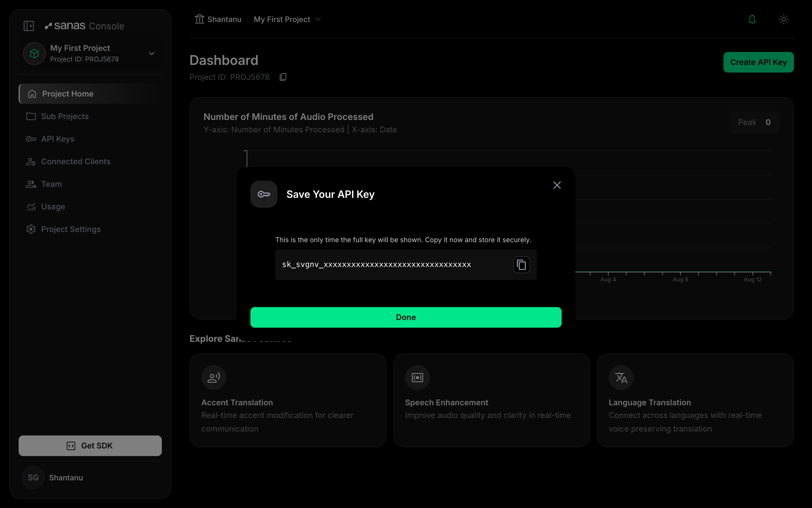Open Team in sidebar

pyautogui.click(x=90, y=184)
